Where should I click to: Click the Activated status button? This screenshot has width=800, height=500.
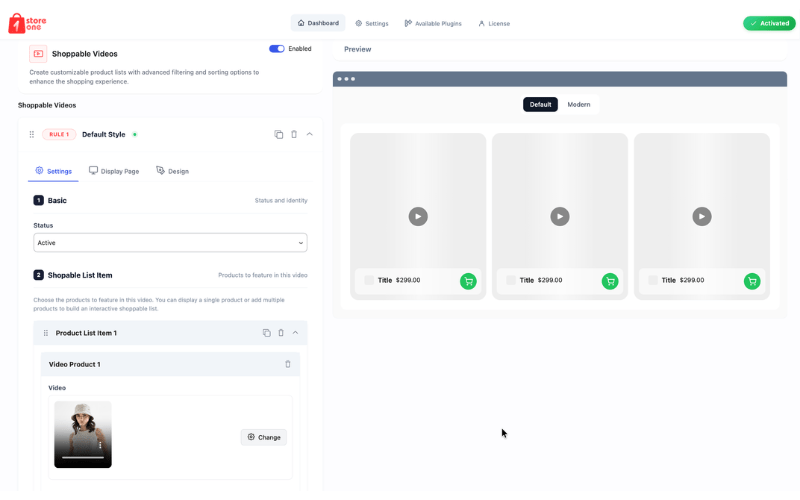(x=769, y=23)
